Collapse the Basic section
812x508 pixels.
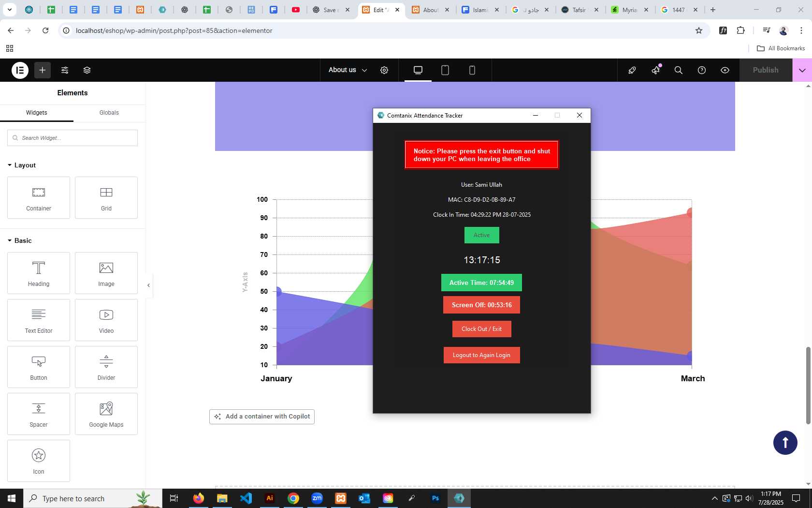pyautogui.click(x=20, y=240)
